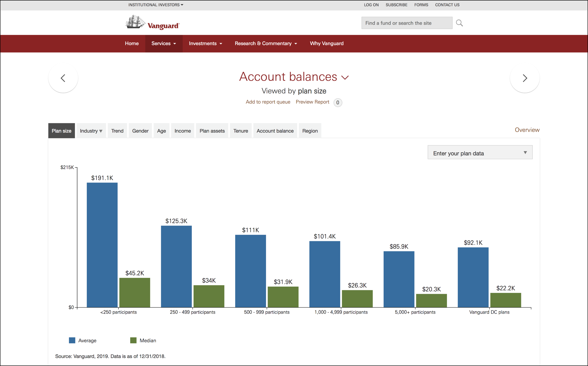Go to previous chart with left arrow
The width and height of the screenshot is (588, 366).
[x=63, y=78]
